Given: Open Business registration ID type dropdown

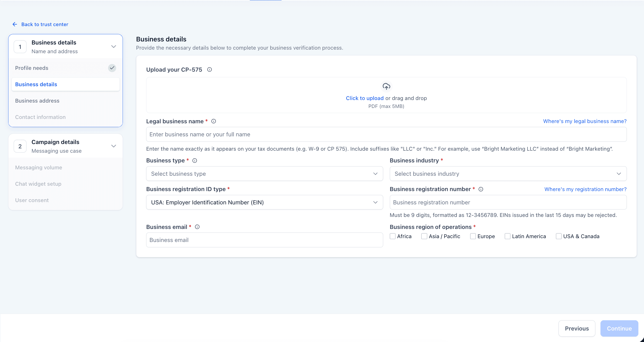Looking at the screenshot, I should tap(264, 202).
